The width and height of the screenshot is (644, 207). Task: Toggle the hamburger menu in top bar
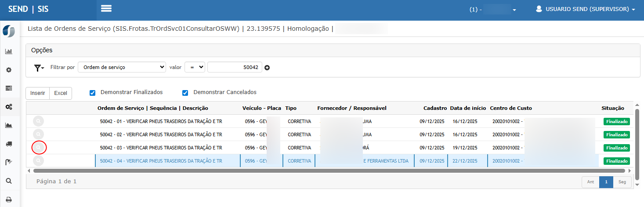tap(106, 8)
